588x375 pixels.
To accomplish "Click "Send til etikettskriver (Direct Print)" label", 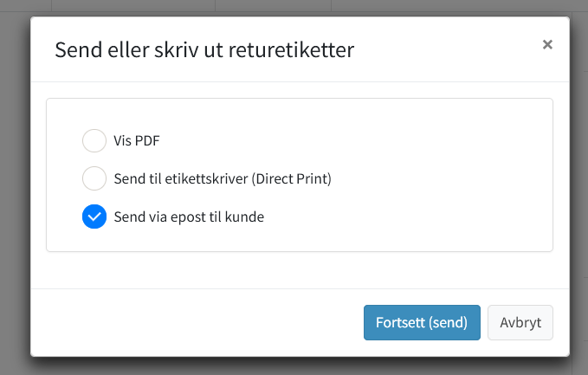I will (223, 179).
